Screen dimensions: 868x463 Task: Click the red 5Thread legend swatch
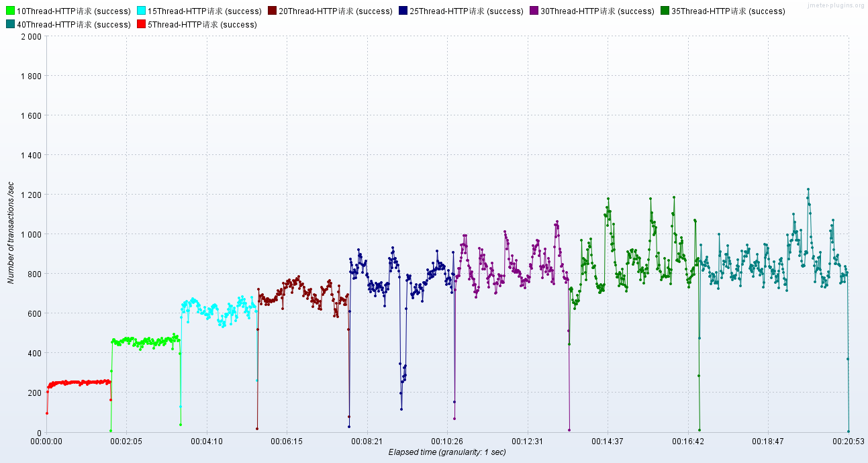[141, 24]
